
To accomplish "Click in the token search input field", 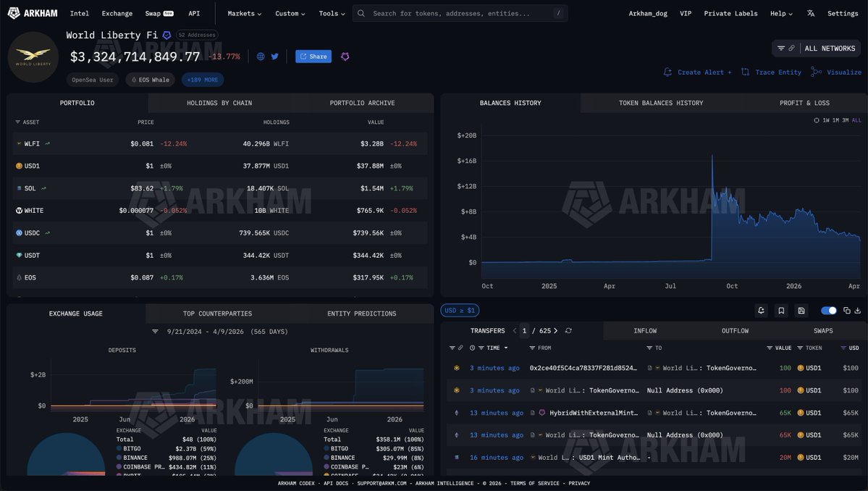I will pyautogui.click(x=460, y=13).
